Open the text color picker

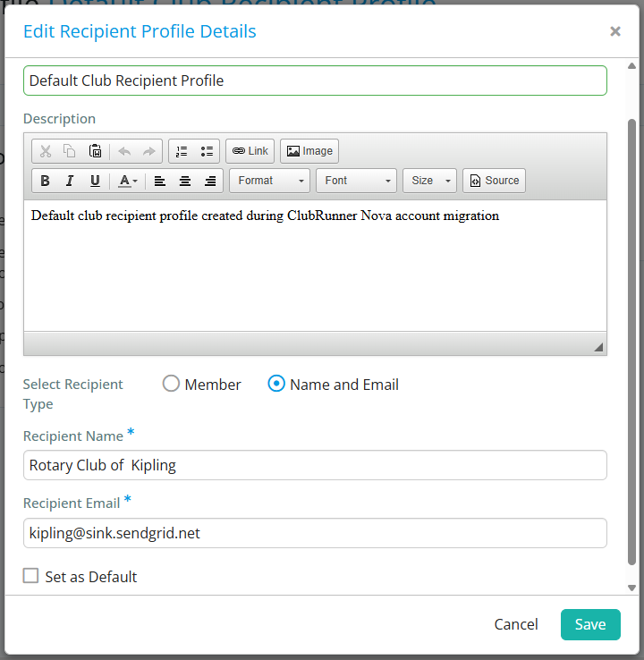tap(128, 181)
